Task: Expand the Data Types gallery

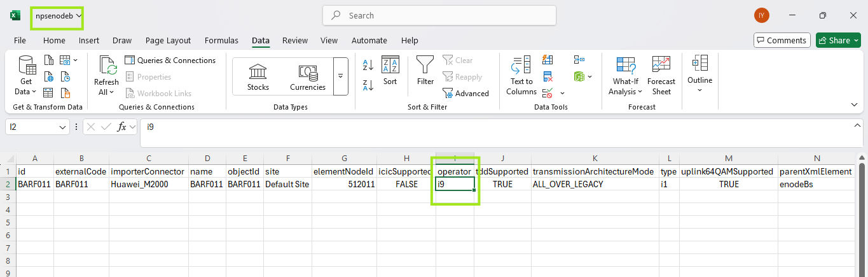Action: click(x=341, y=76)
